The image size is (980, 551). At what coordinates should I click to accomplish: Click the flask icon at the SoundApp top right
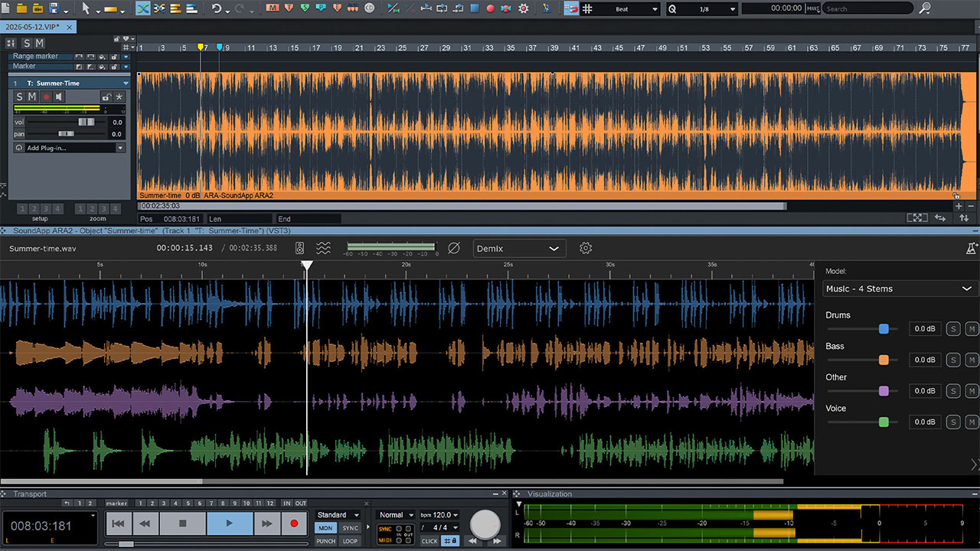(972, 248)
